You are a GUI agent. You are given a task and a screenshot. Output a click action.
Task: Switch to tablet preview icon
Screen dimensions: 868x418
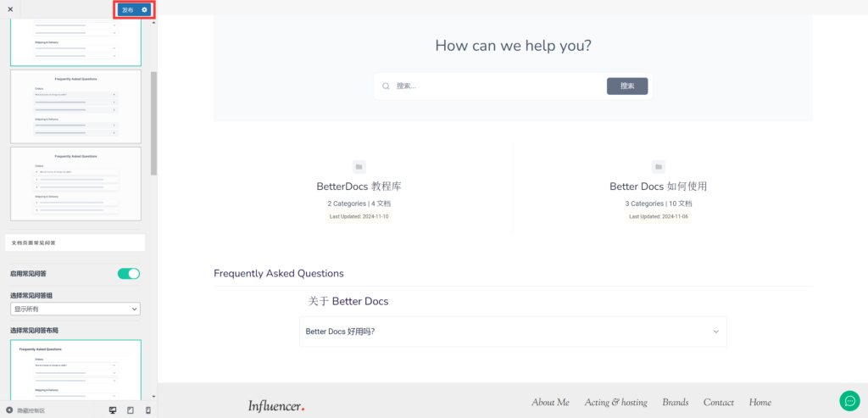tap(131, 410)
